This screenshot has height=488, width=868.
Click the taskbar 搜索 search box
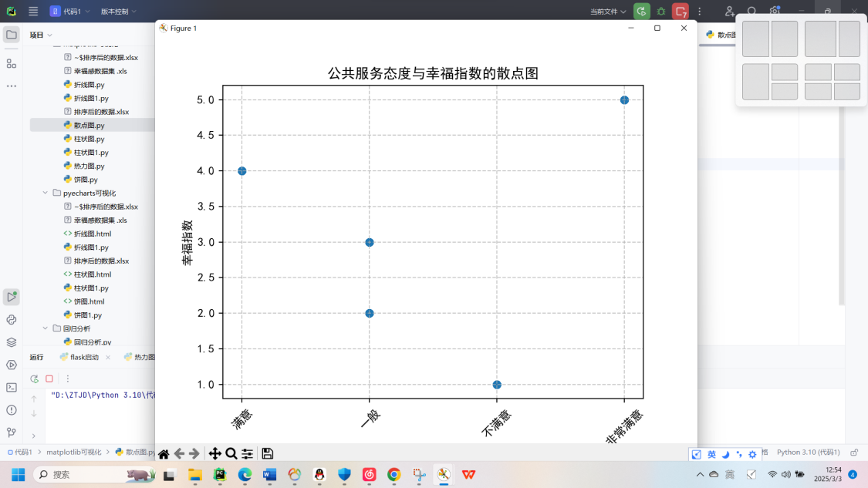click(x=95, y=475)
